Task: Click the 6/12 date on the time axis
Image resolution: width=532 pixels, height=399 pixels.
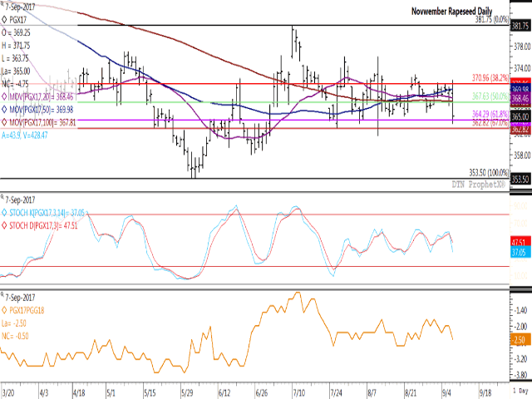Action: click(x=224, y=393)
